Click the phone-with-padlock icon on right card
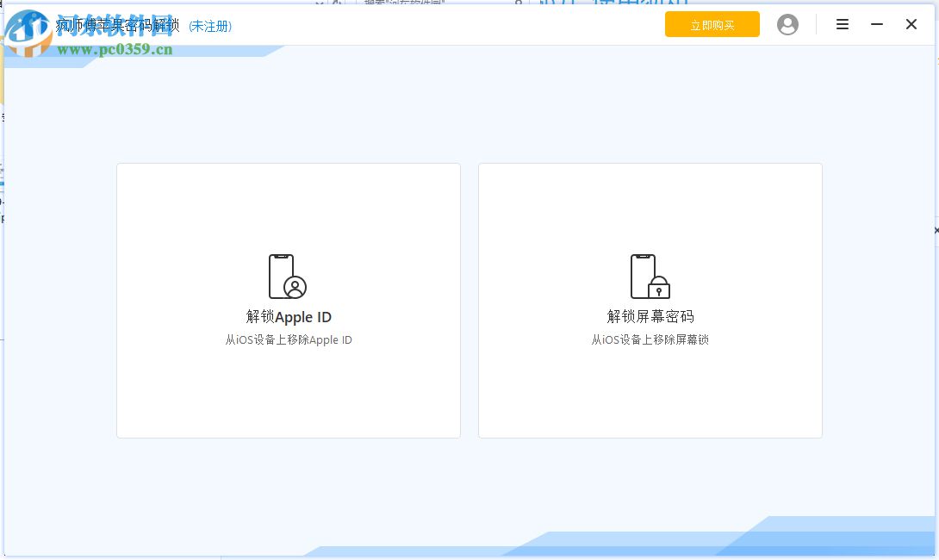 coord(650,274)
